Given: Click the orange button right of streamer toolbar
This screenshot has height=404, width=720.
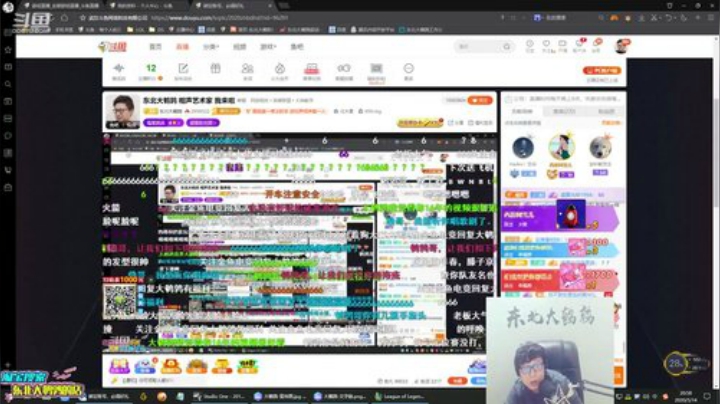Looking at the screenshot, I should [602, 70].
